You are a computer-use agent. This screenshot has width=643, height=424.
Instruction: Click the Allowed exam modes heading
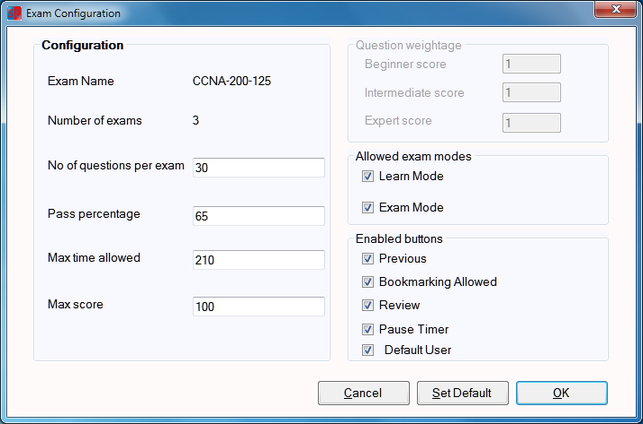tap(413, 156)
